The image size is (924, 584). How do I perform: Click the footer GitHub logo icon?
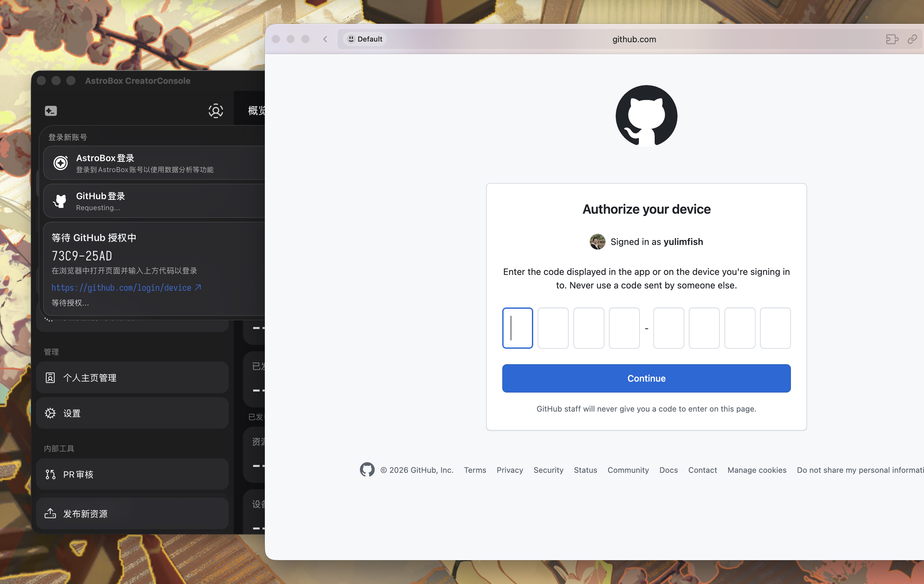tap(367, 470)
